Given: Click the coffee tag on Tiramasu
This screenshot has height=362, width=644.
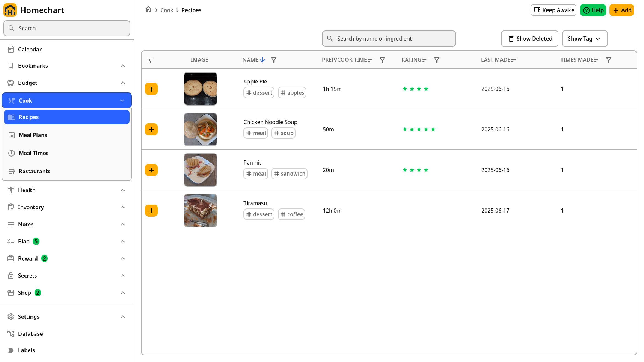Looking at the screenshot, I should click(291, 214).
